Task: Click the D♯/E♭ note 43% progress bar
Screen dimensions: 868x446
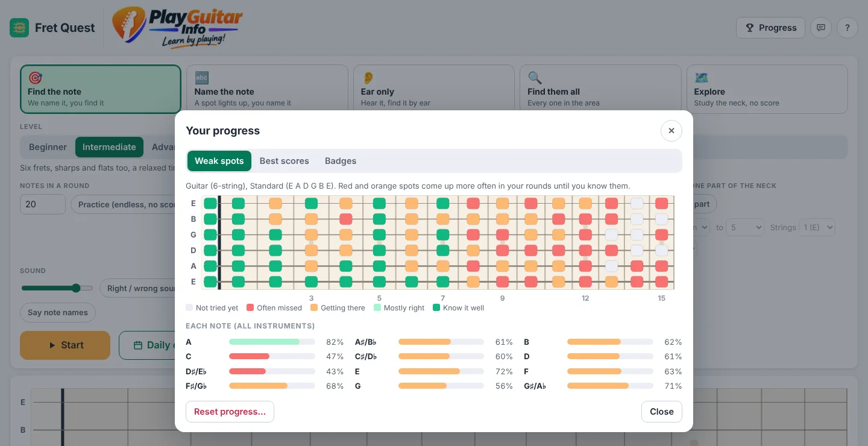Action: click(272, 371)
